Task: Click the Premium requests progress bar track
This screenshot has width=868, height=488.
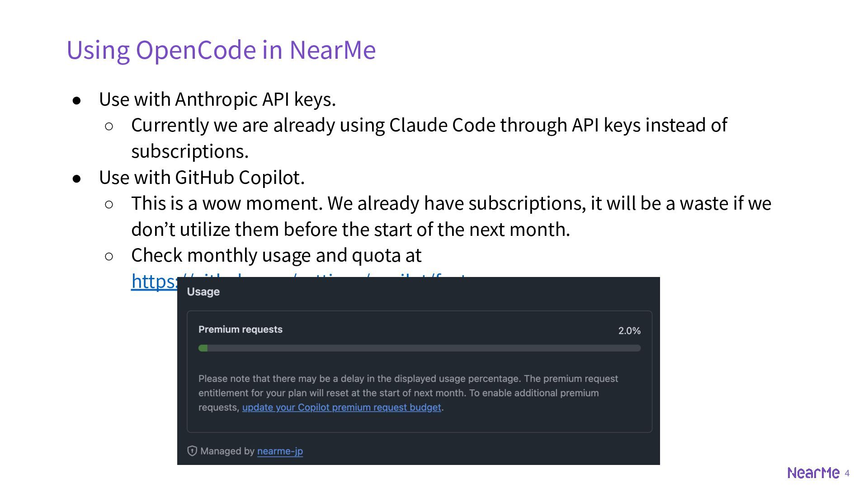Action: 420,348
